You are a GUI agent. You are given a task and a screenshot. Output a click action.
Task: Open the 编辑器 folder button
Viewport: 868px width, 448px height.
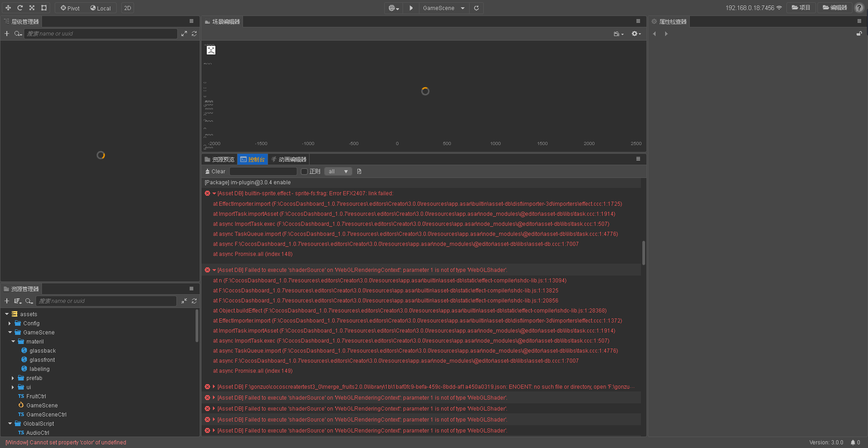coord(835,8)
